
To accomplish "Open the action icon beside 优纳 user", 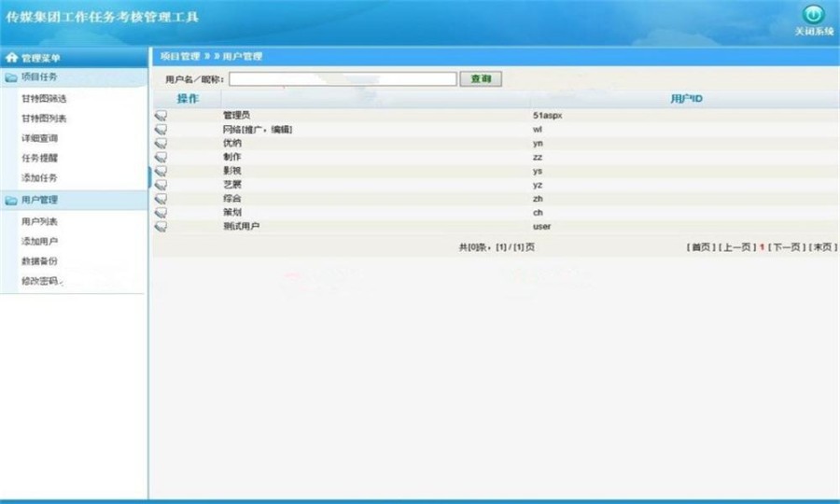I will (161, 143).
